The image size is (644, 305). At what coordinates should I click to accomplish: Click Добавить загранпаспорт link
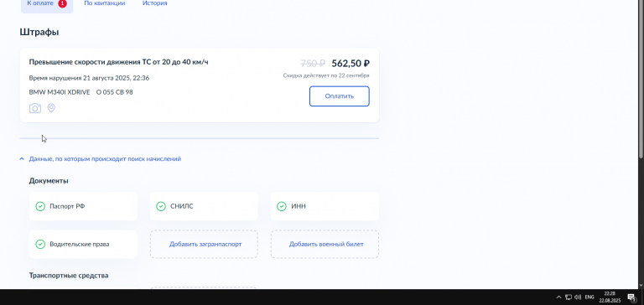[x=205, y=244]
